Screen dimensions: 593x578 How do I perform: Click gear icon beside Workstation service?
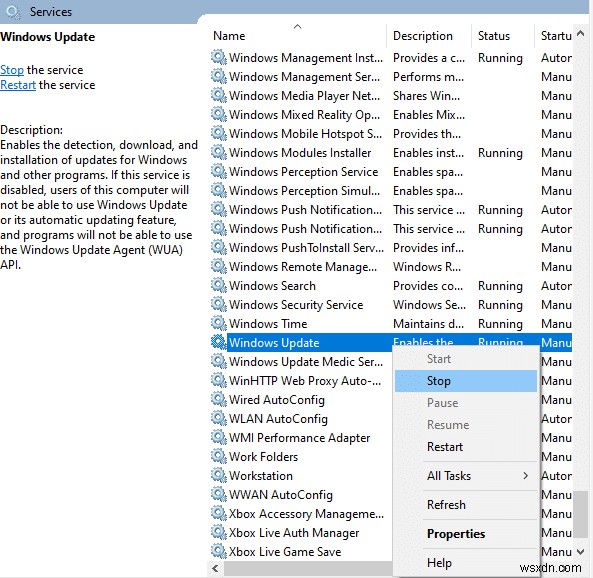(x=219, y=475)
